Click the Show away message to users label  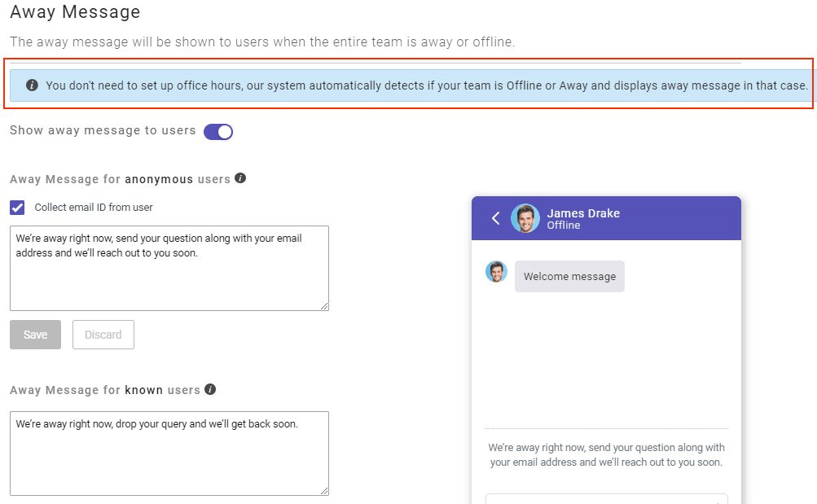click(x=103, y=130)
